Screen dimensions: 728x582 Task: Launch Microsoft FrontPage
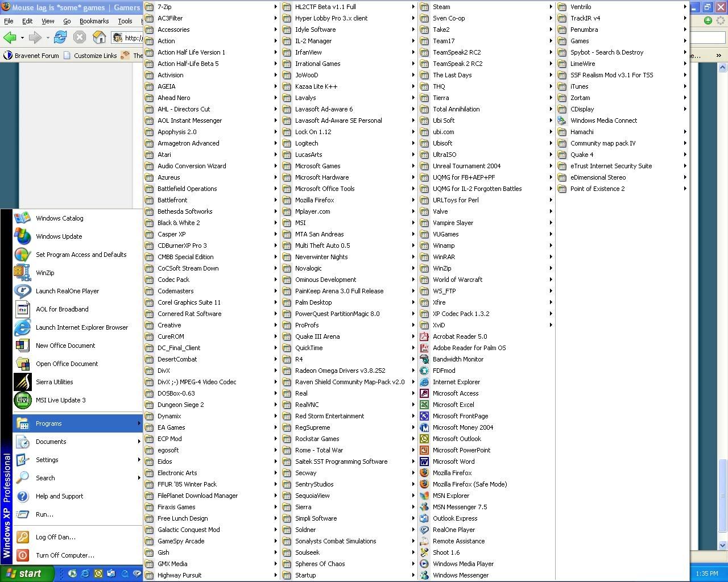[486, 416]
